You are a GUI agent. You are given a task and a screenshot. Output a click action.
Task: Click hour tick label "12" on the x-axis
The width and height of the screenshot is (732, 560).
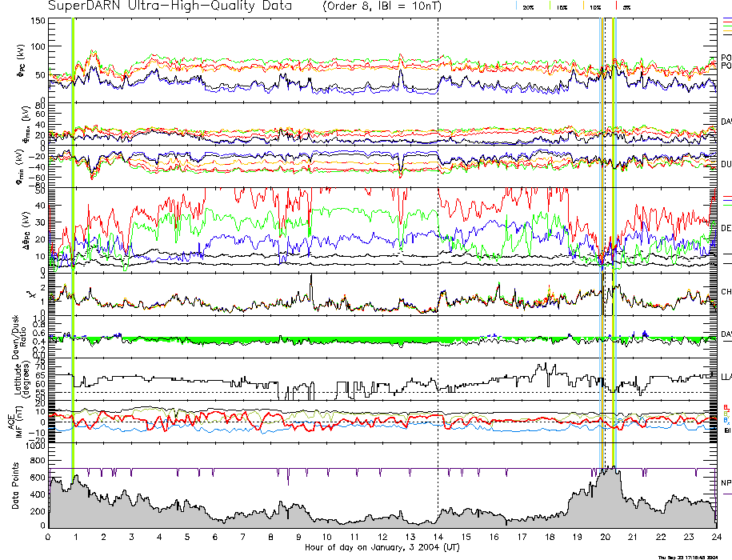[x=382, y=537]
